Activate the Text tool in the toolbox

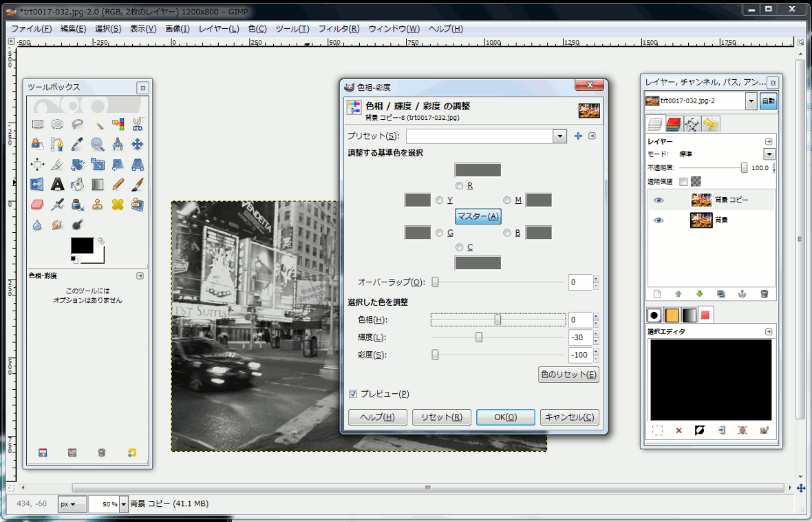(x=57, y=184)
